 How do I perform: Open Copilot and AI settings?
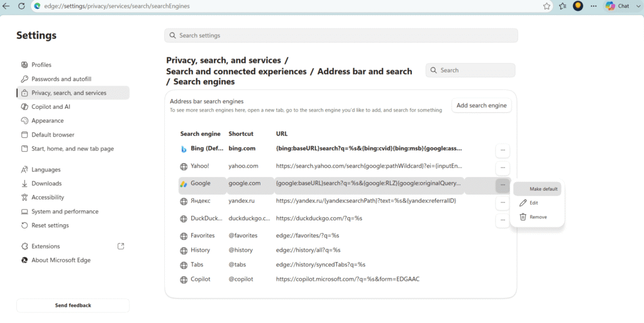click(x=73, y=107)
